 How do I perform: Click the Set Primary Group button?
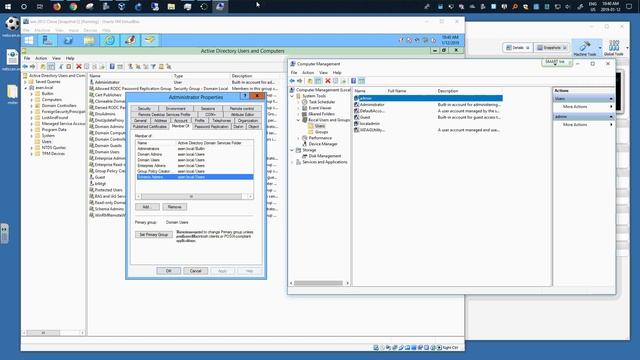click(154, 235)
